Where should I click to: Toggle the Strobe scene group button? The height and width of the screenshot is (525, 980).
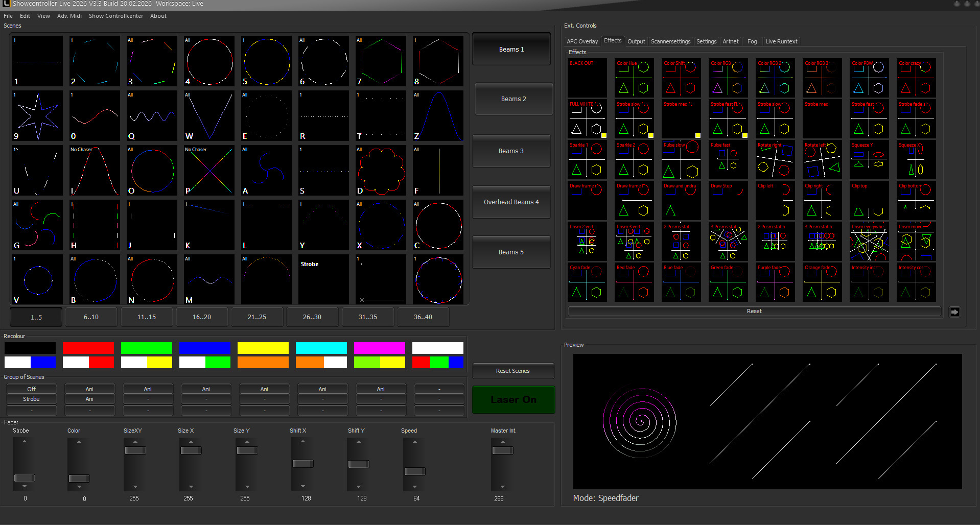[31, 399]
